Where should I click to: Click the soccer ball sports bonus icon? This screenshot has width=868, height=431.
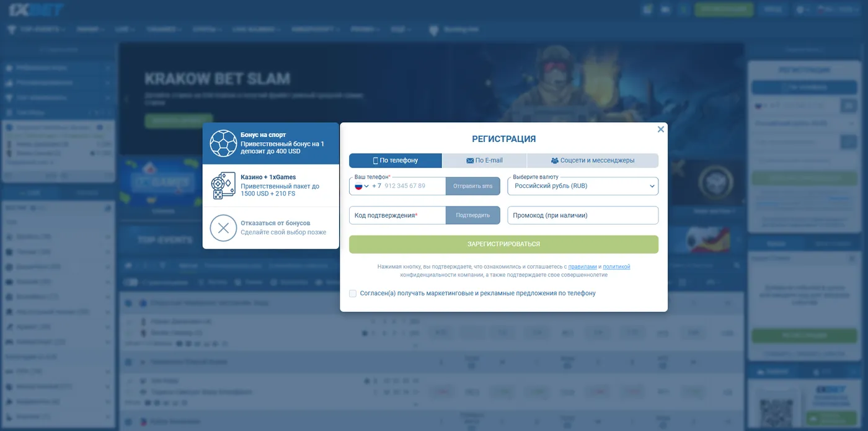[223, 143]
